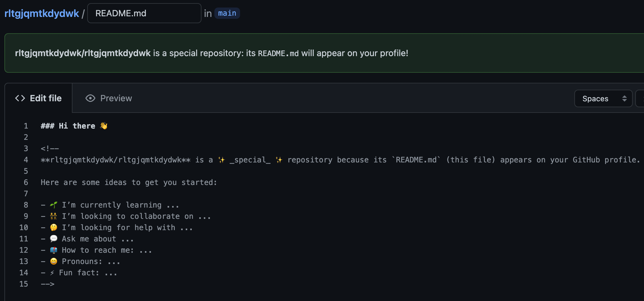Screen dimensions: 644x301
Task: Click the waving hand emoji on line 1
Action: pos(104,125)
